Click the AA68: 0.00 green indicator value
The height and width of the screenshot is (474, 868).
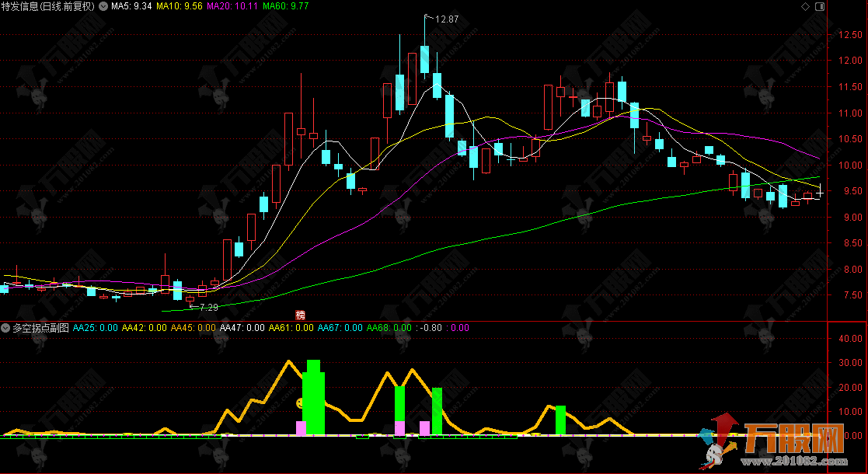pyautogui.click(x=389, y=328)
